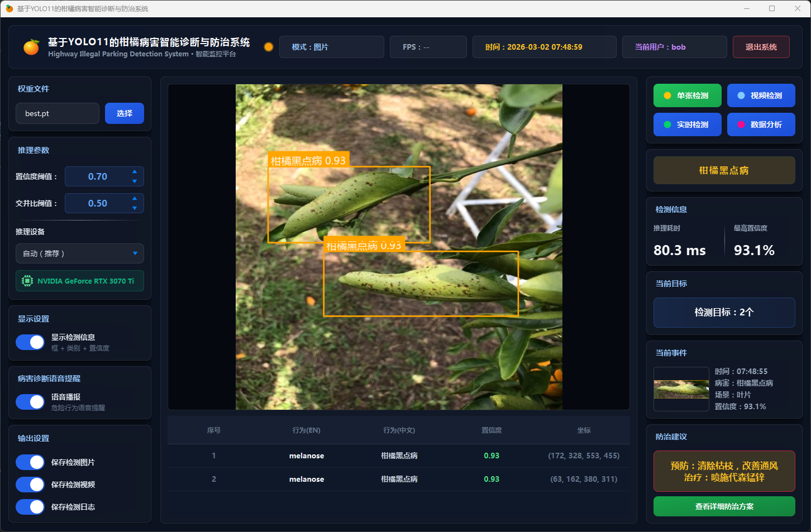Viewport: 811px width, 532px height.
Task: Decrease the confidence threshold with down arrow
Action: 135,181
